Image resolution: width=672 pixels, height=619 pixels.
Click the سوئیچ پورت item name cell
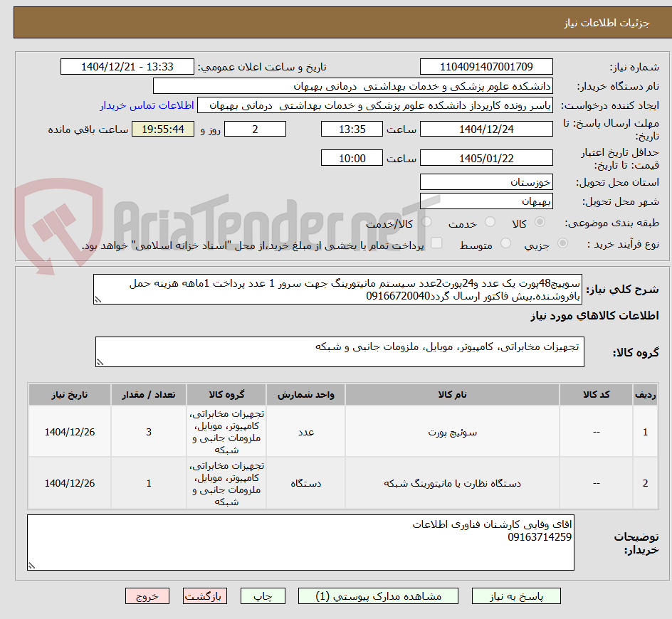(x=452, y=432)
